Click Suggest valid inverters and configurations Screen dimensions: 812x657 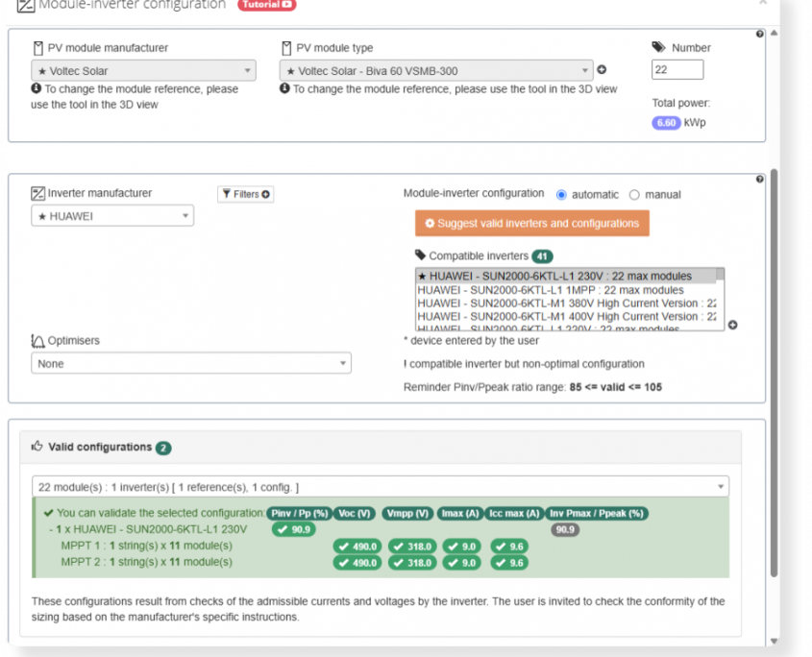tap(531, 223)
